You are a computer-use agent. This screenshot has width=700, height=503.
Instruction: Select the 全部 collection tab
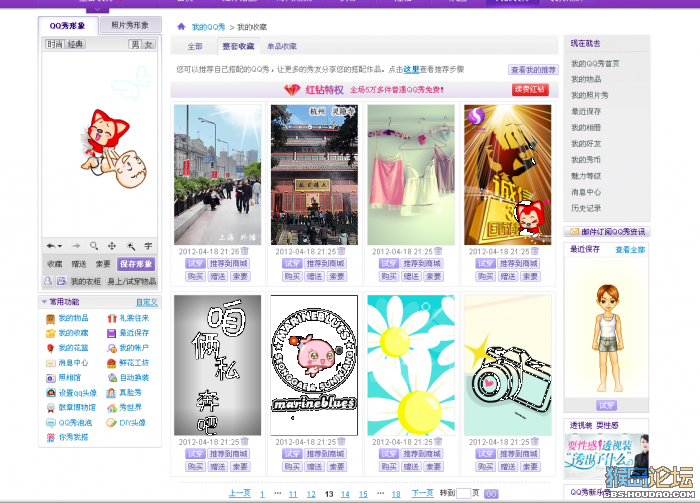[x=195, y=46]
